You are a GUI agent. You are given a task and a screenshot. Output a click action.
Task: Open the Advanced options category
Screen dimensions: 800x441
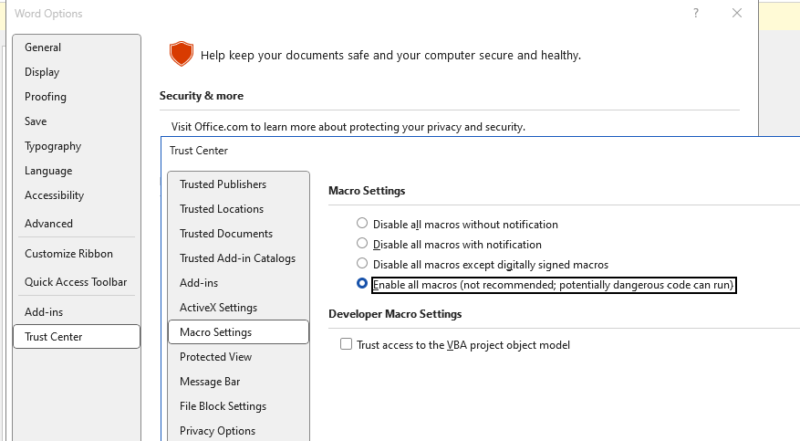tap(49, 224)
